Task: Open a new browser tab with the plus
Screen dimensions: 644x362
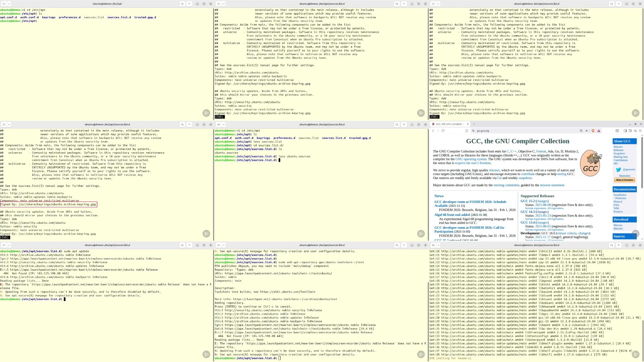Action: (x=474, y=124)
